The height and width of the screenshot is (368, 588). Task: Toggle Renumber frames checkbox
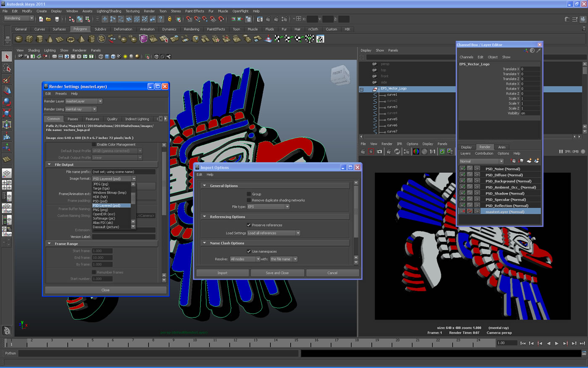coord(94,272)
